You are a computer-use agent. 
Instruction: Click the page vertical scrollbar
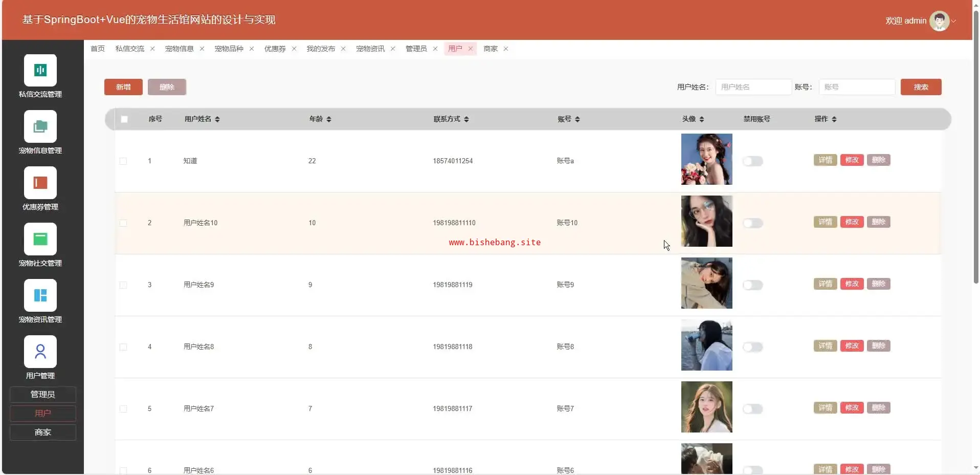[976, 146]
